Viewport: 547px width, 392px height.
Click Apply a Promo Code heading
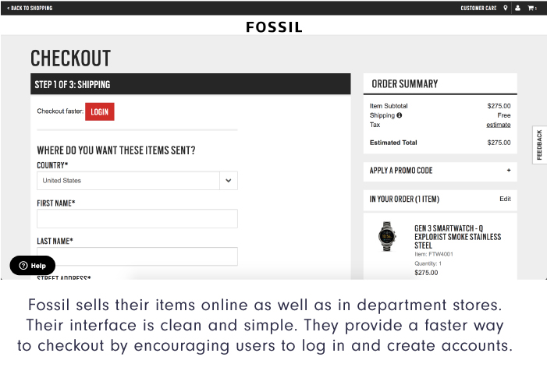(401, 171)
